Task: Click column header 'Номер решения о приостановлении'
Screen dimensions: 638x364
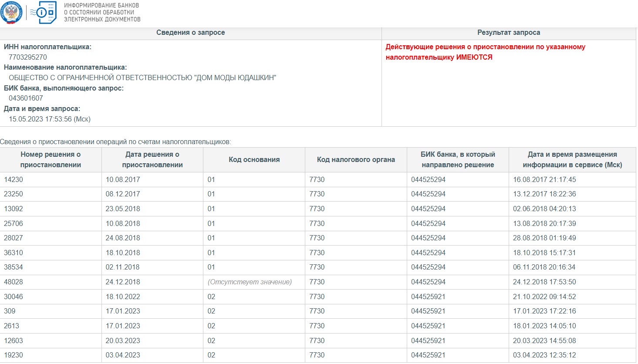Action: click(x=51, y=160)
